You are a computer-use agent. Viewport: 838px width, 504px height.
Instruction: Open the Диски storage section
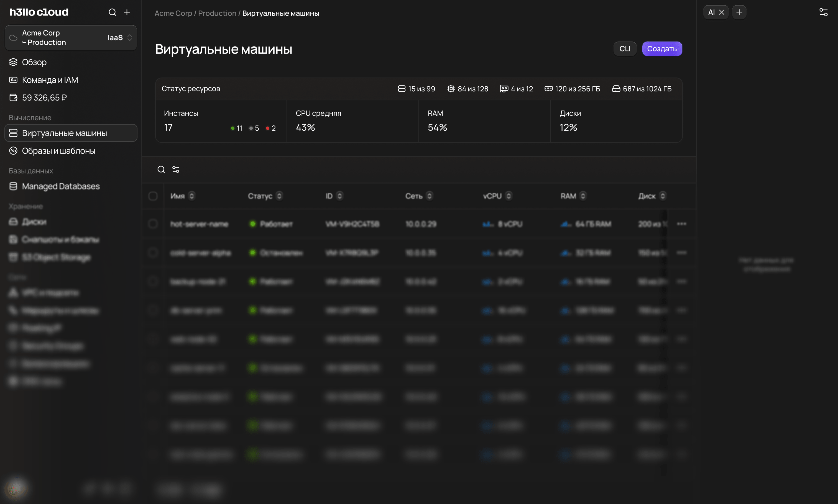coord(71,222)
